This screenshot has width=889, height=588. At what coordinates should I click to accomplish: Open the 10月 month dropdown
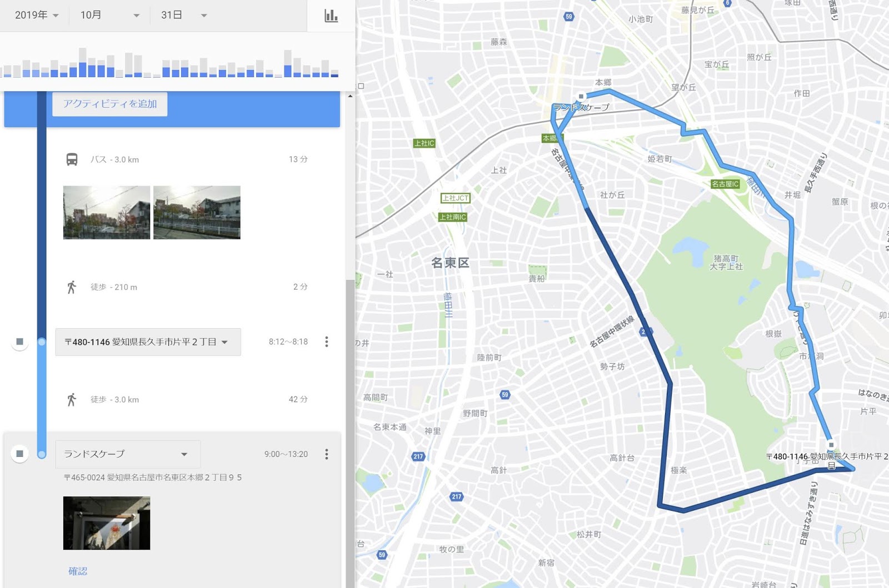point(109,15)
